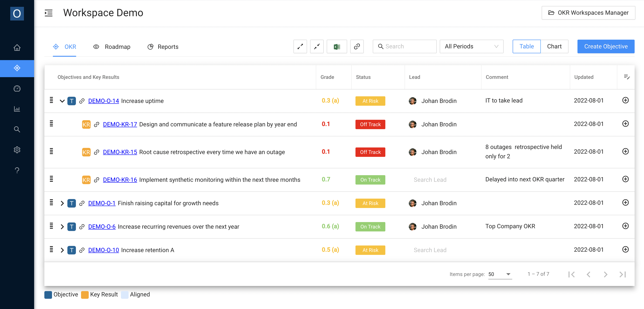Open Off Track status of DEMO-KR-17
Viewport: 644px width, 309px height.
370,124
